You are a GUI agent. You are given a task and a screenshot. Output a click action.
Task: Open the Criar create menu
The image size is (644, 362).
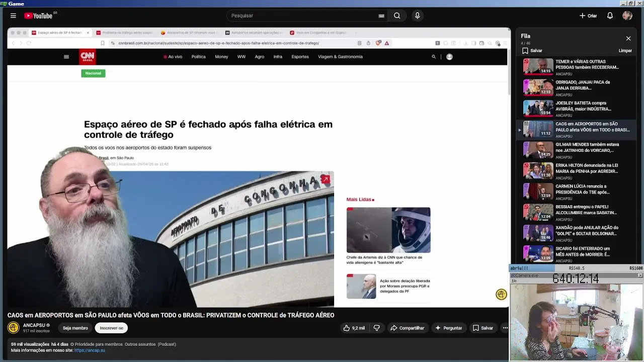coord(588,16)
